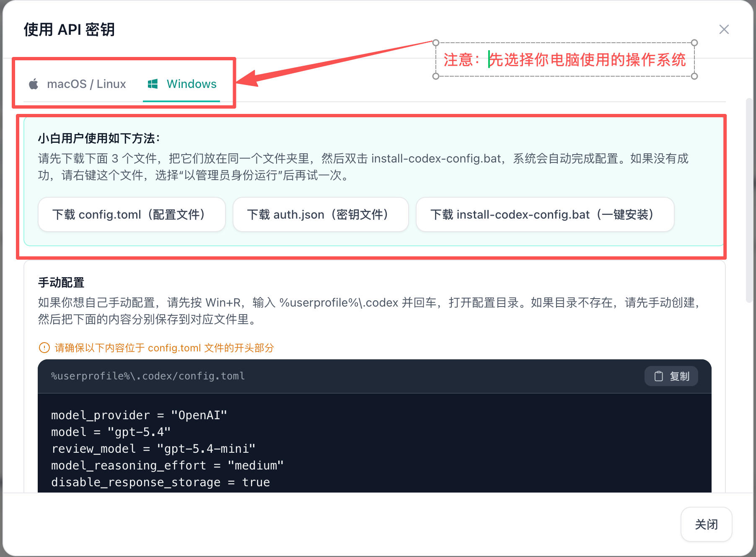Screen dimensions: 756x557
Task: Click the Apple logo icon
Action: (x=34, y=84)
